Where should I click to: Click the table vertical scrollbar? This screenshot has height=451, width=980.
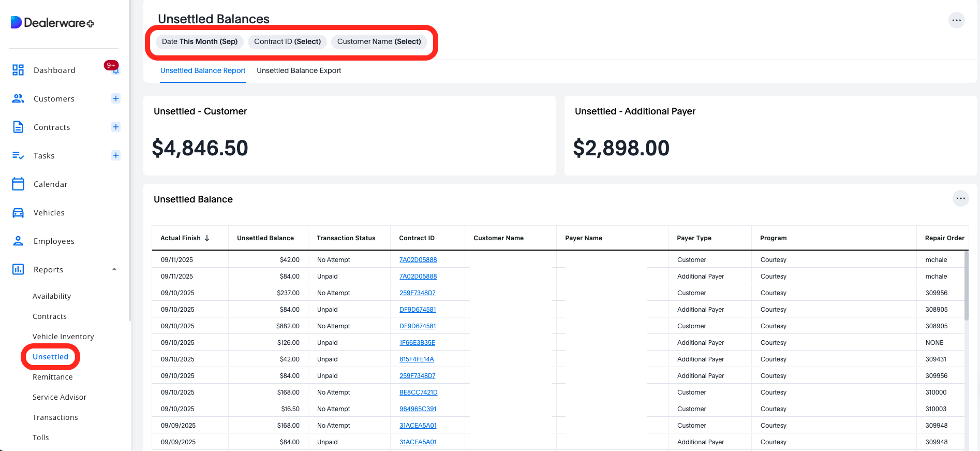coord(966,285)
